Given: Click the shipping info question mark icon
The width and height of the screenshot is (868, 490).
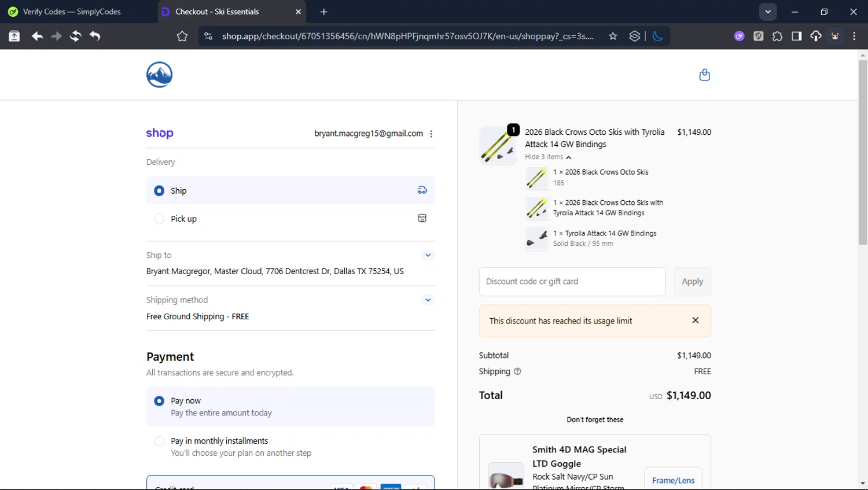Looking at the screenshot, I should (517, 371).
